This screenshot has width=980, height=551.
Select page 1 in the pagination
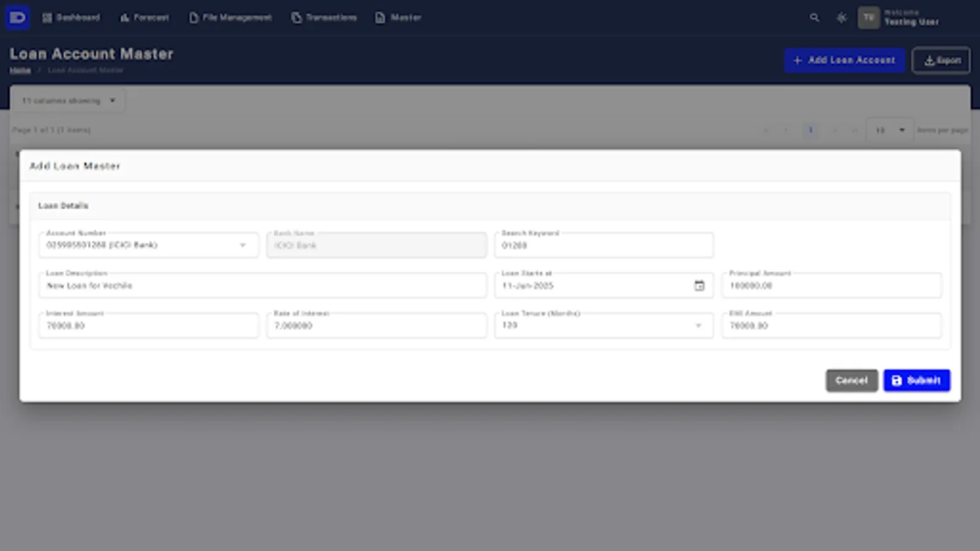coord(810,130)
